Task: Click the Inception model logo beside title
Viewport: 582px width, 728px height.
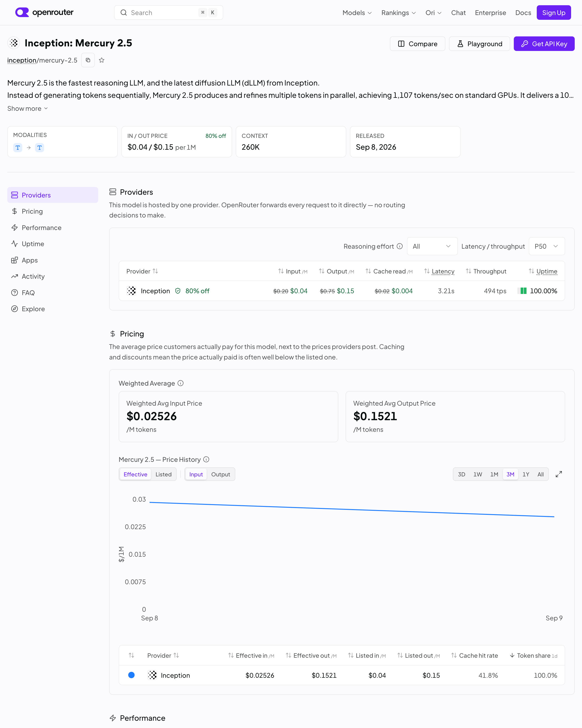Action: pos(14,43)
